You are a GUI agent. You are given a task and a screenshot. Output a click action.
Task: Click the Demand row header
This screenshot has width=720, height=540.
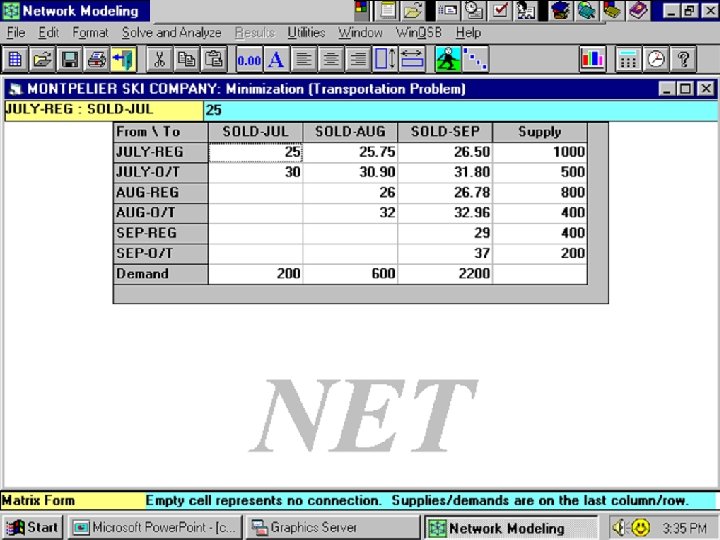pyautogui.click(x=161, y=274)
